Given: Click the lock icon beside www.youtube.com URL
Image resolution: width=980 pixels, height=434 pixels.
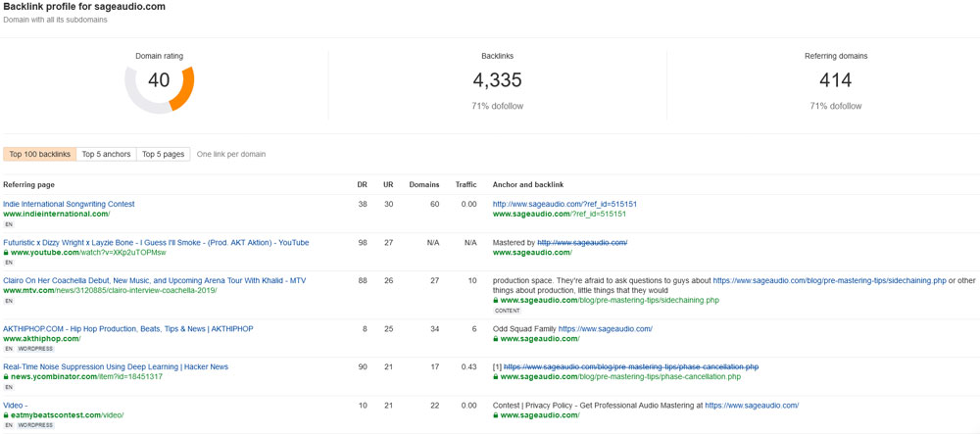Looking at the screenshot, I should click(6, 253).
